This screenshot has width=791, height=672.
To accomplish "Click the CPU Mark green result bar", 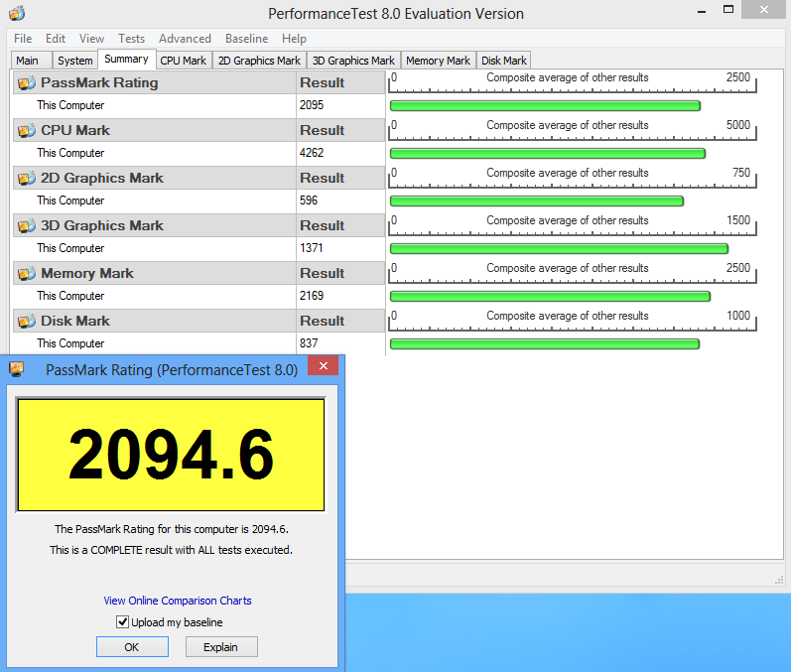I will pos(548,154).
